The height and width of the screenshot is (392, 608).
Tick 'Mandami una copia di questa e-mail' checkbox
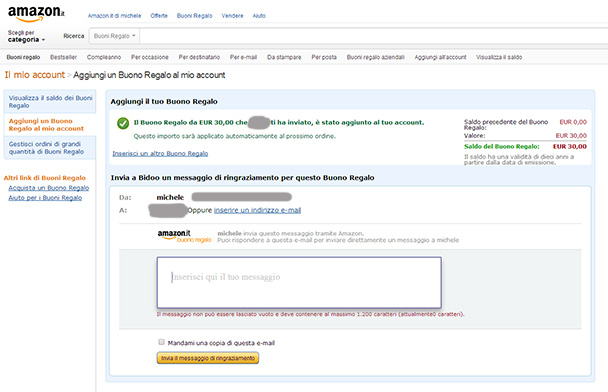[161, 342]
